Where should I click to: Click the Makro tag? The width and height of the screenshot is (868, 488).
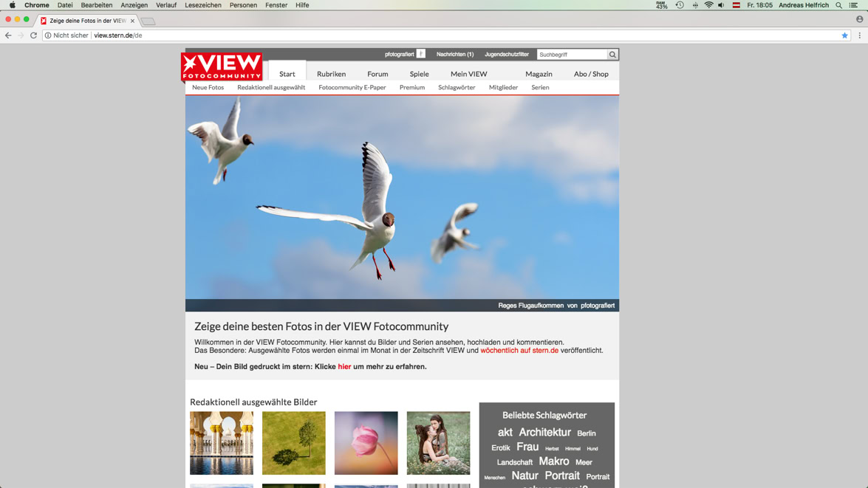coord(554,461)
